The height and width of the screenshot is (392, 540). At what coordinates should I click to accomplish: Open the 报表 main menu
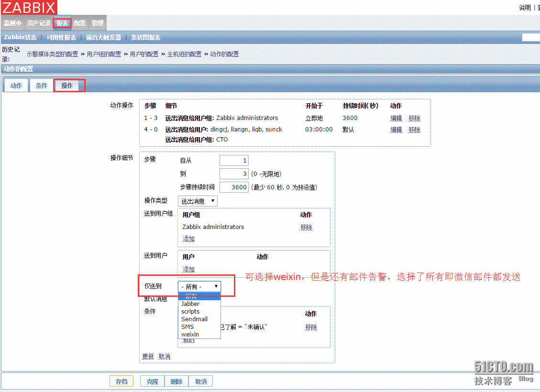pos(62,23)
